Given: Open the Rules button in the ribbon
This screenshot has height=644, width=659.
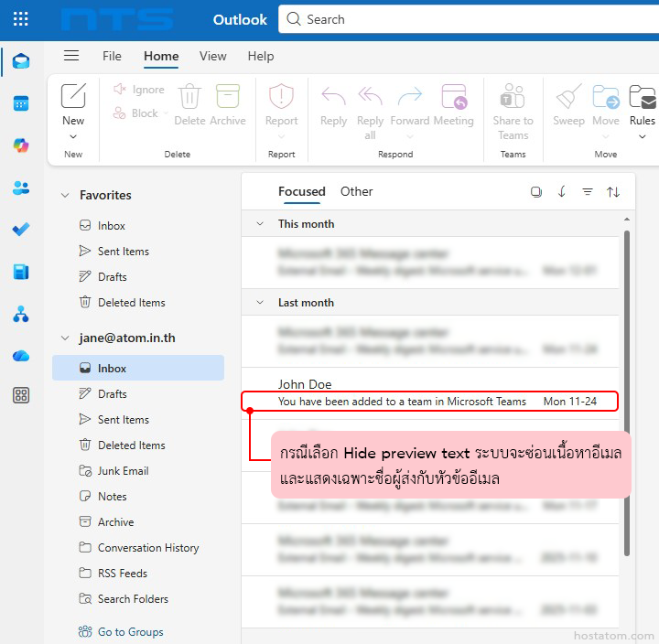Looking at the screenshot, I should click(x=643, y=103).
